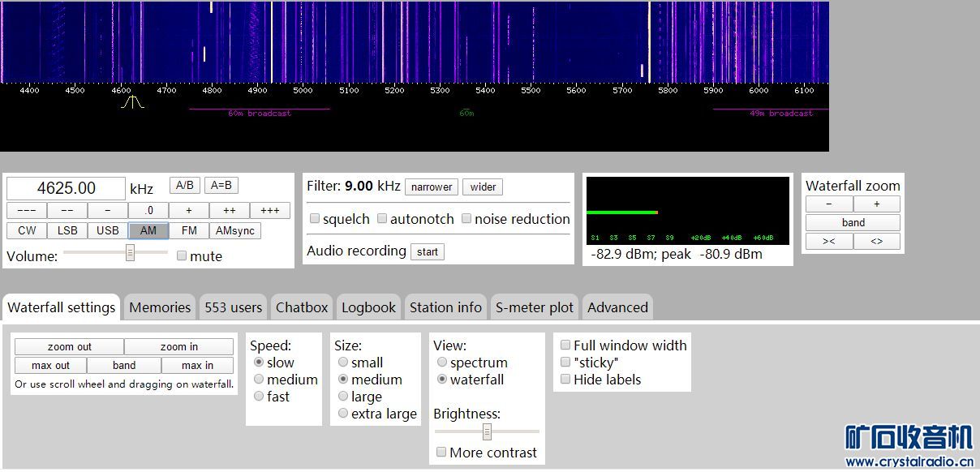
Task: Select extra large waterfall size
Action: [x=343, y=414]
